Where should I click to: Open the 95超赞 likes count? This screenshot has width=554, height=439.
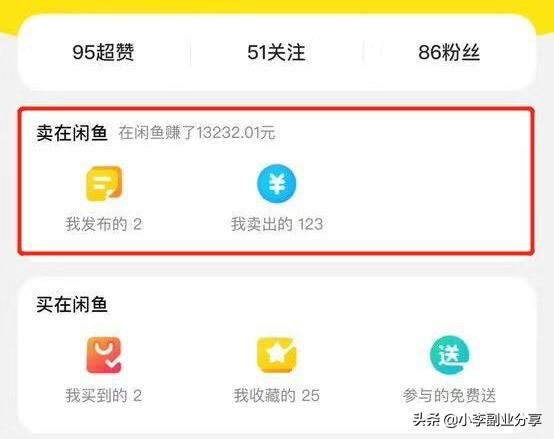click(x=103, y=52)
